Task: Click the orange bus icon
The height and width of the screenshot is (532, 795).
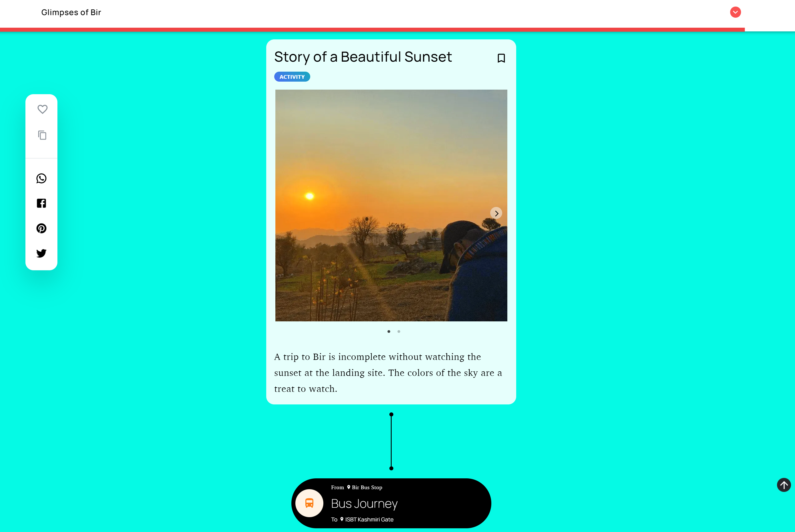Action: (x=309, y=503)
